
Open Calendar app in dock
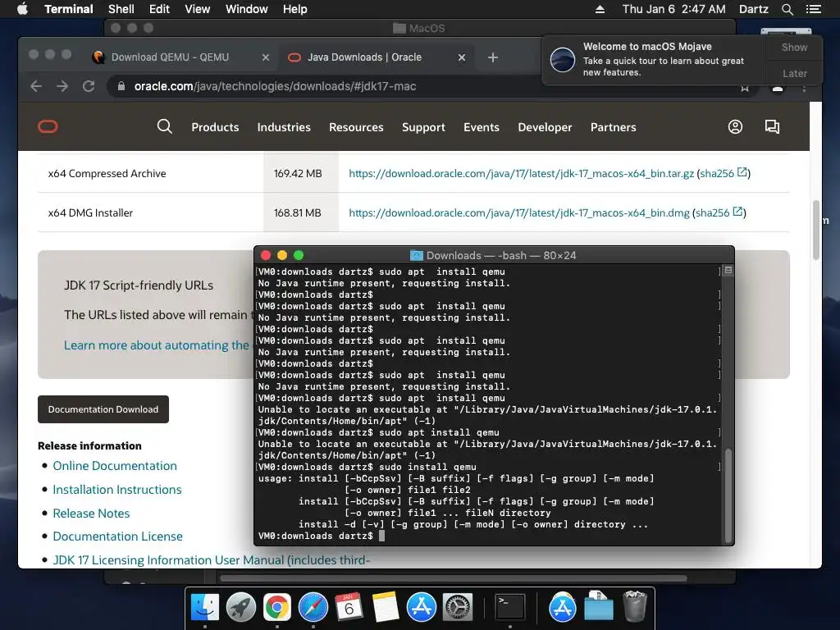coord(349,608)
